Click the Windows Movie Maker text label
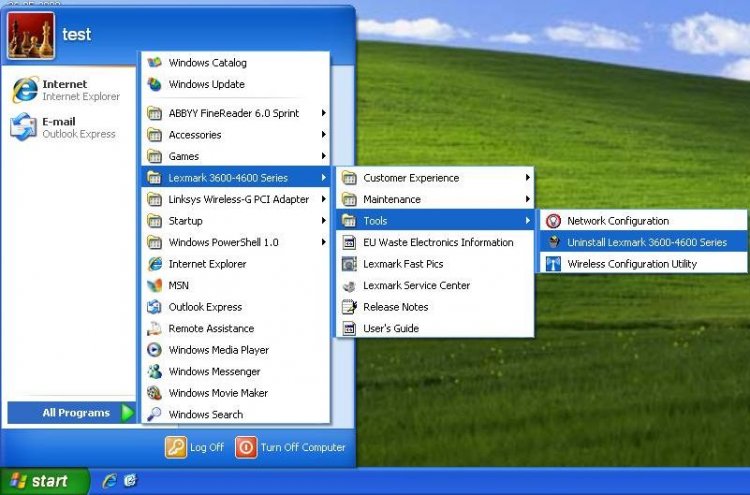The width and height of the screenshot is (750, 495). point(218,393)
